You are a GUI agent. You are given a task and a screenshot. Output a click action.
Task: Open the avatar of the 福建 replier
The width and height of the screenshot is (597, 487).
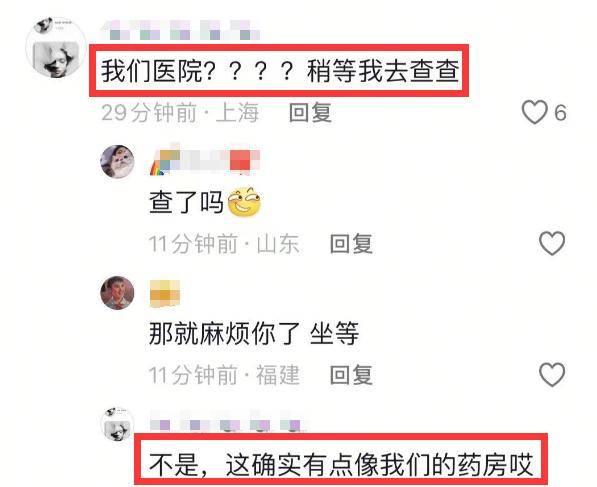117,293
